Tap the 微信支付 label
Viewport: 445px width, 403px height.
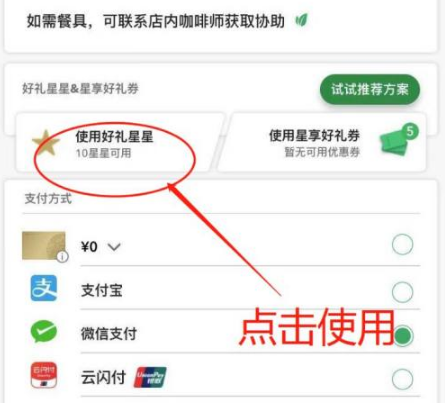(x=109, y=334)
